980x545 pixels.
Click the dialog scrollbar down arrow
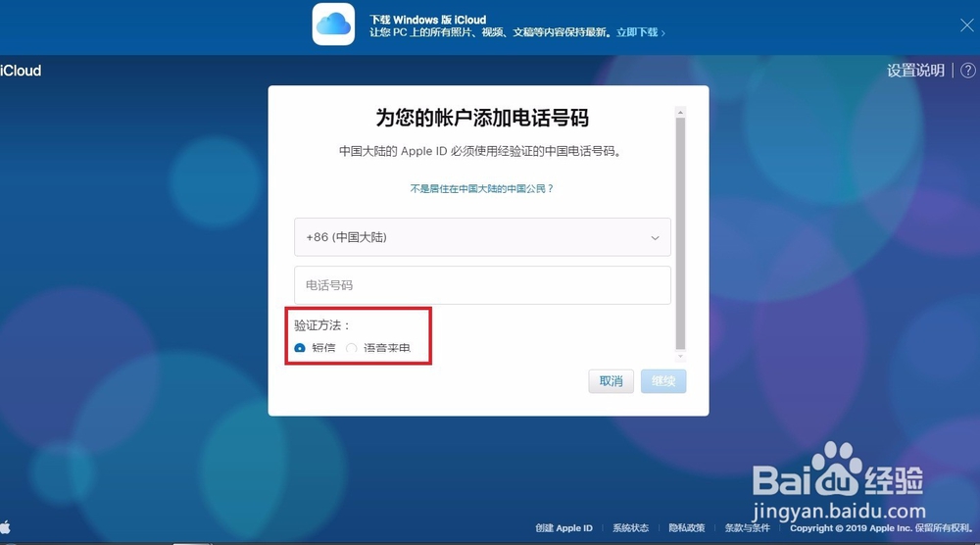coord(681,356)
